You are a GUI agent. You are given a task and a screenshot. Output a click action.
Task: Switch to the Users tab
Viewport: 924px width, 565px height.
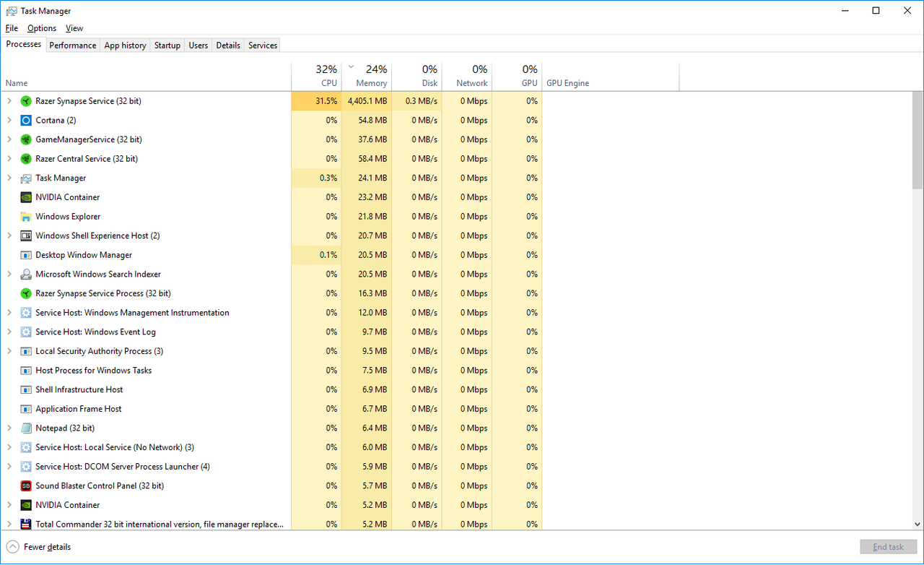pyautogui.click(x=199, y=46)
